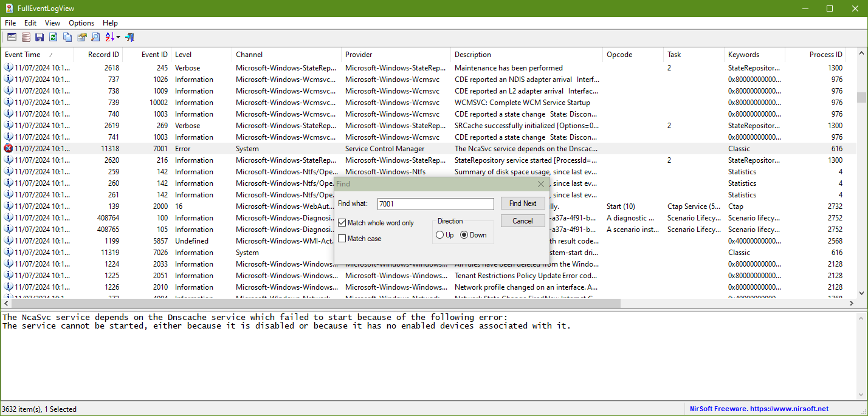The width and height of the screenshot is (868, 416).
Task: Sort by the Event Time column header
Action: 37,55
